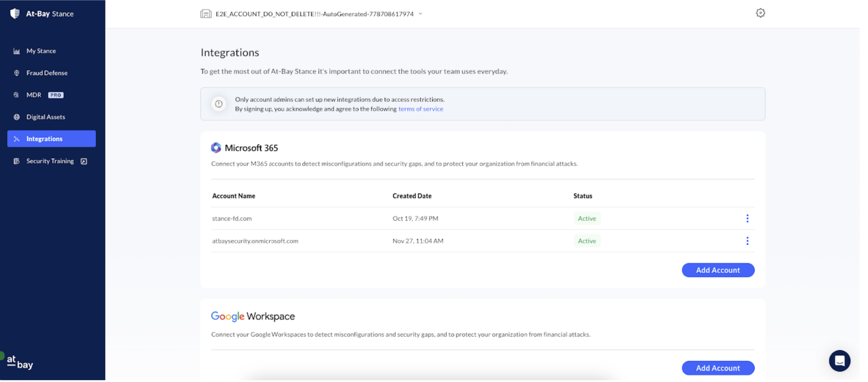Open options menu for atbaysecurity.onmicrosoft.com

tap(747, 241)
